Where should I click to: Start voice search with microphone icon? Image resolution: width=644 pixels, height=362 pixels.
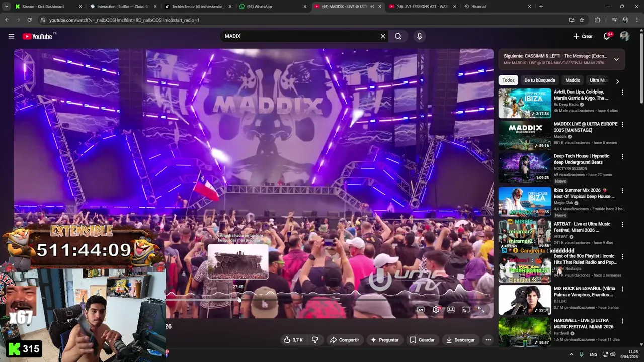[420, 36]
